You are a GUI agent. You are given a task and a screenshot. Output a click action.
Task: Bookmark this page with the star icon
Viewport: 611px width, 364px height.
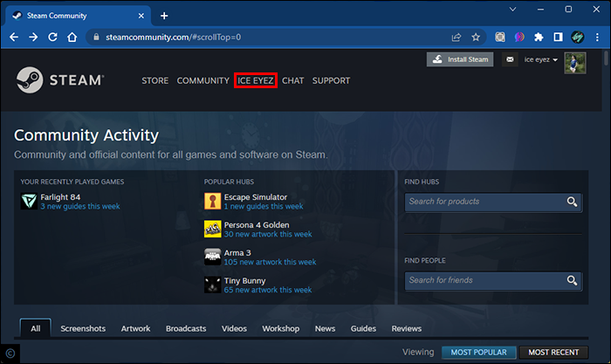[476, 37]
